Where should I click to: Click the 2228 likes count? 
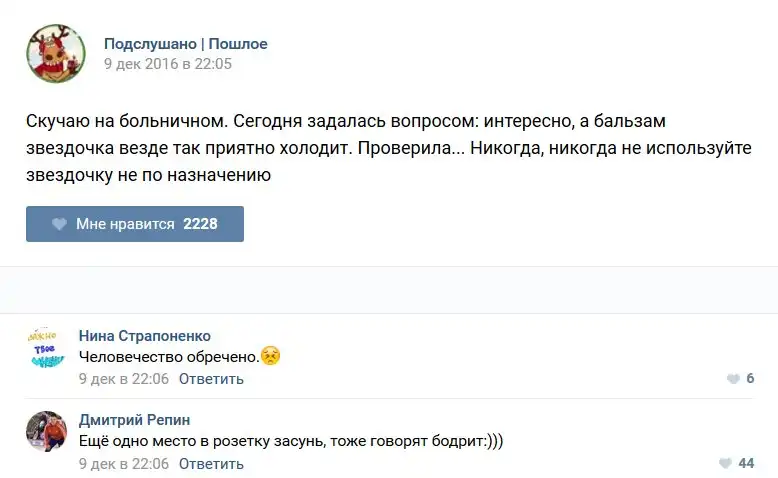point(200,224)
